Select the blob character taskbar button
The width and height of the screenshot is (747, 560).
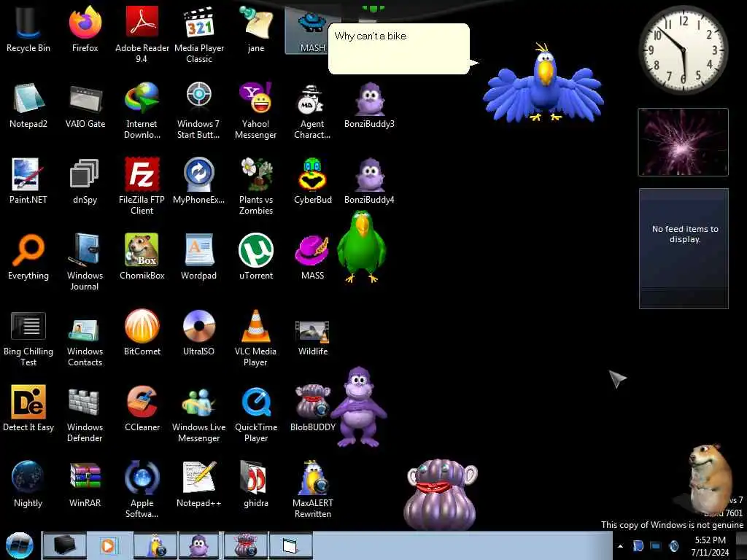(x=245, y=545)
